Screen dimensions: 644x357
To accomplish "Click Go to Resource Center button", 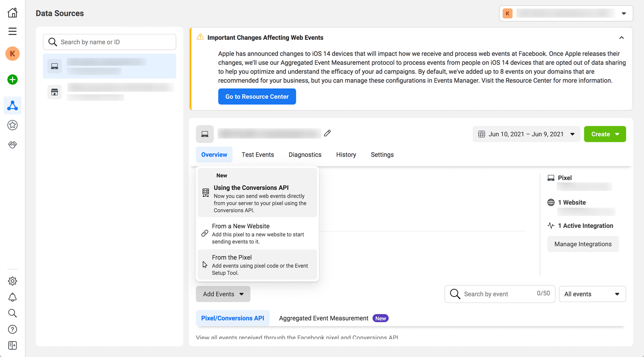I will point(257,97).
